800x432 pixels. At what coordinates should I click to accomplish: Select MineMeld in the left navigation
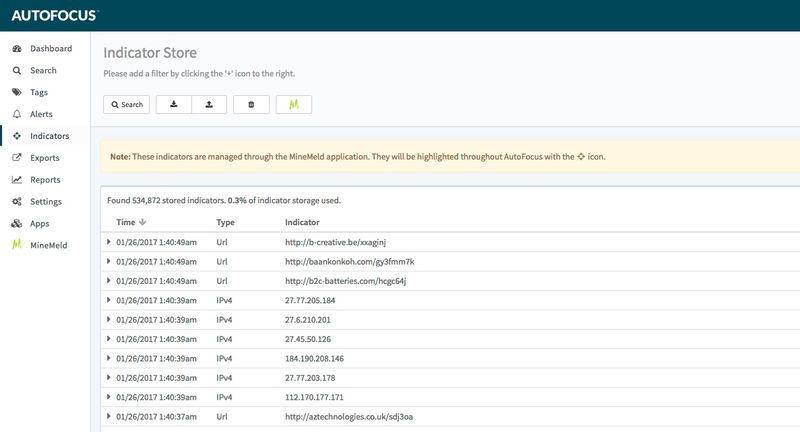point(48,245)
